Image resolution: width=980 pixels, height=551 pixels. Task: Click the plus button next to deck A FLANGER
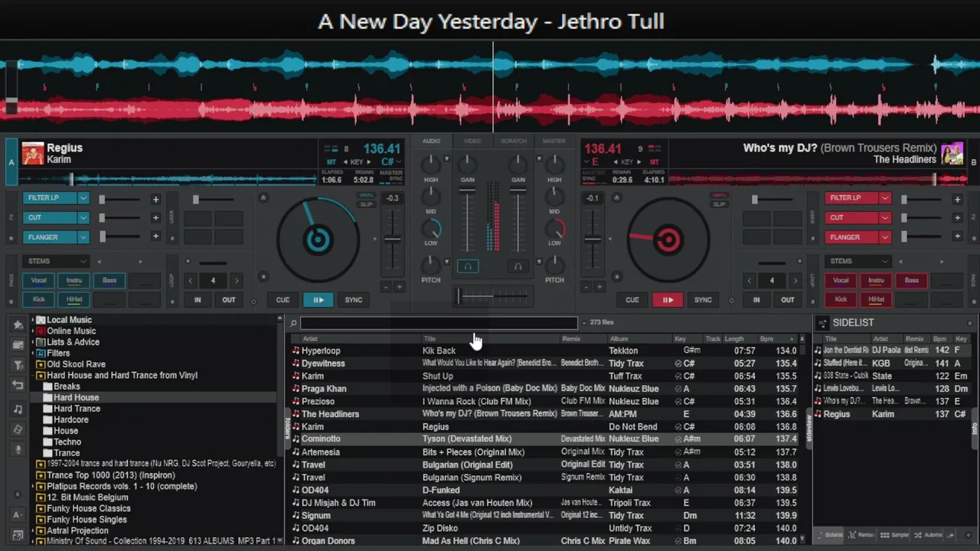coord(155,236)
